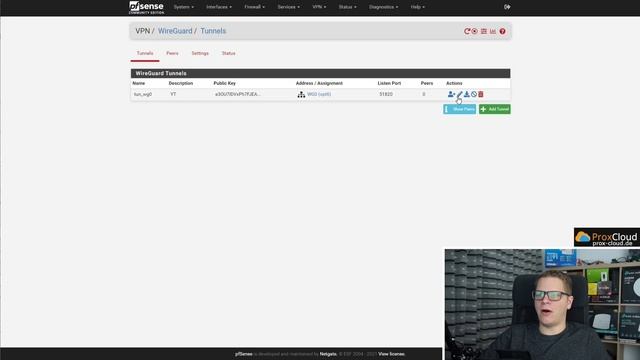Viewport: 640px width, 360px height.
Task: Open the Interfaces dropdown menu
Action: pyautogui.click(x=219, y=7)
